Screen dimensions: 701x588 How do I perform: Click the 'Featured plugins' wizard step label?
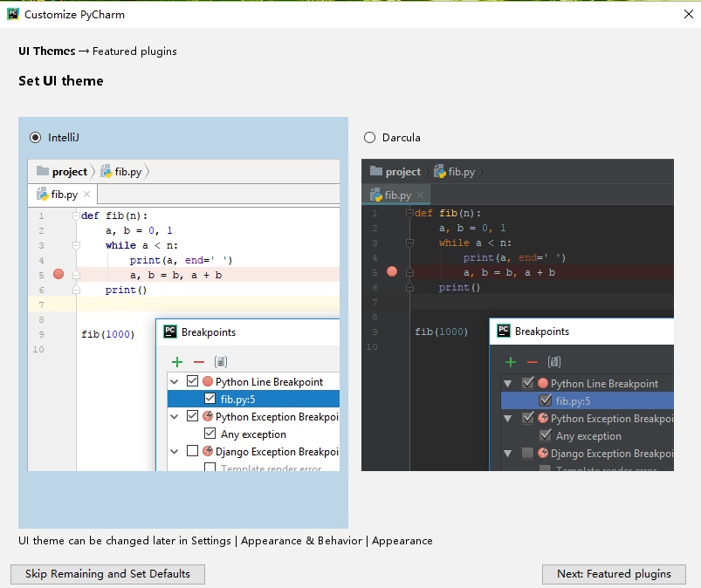pyautogui.click(x=134, y=51)
